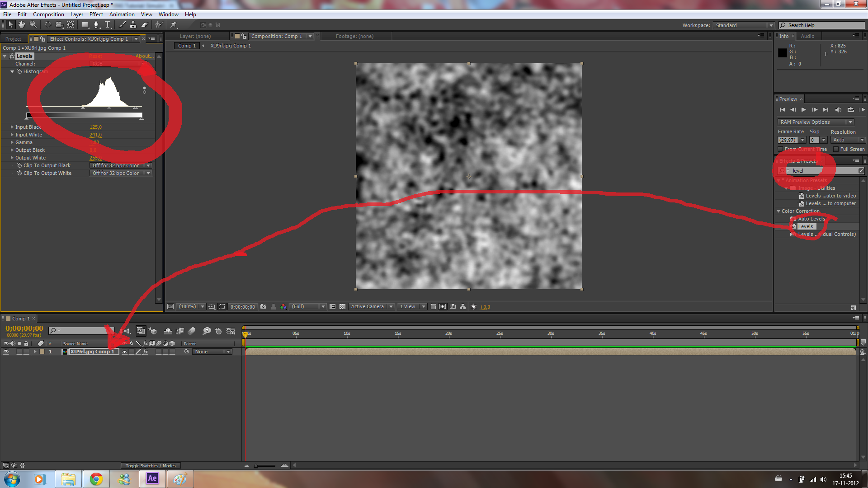
Task: Open Chrome from the Windows taskbar
Action: [96, 479]
